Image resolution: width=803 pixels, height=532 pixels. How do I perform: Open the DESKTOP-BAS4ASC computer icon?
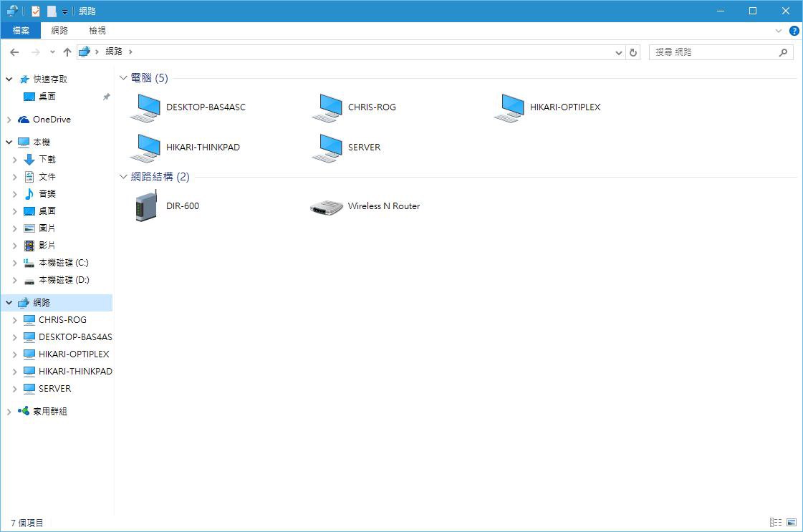click(x=145, y=107)
